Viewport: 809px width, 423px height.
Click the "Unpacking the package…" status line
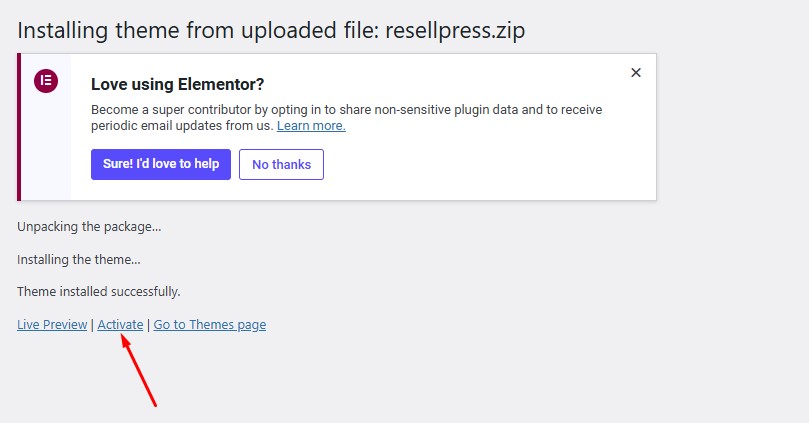tap(89, 227)
